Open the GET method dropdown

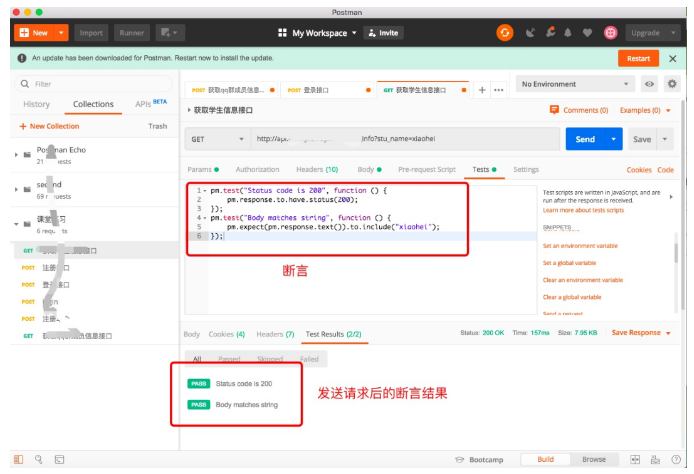click(217, 139)
